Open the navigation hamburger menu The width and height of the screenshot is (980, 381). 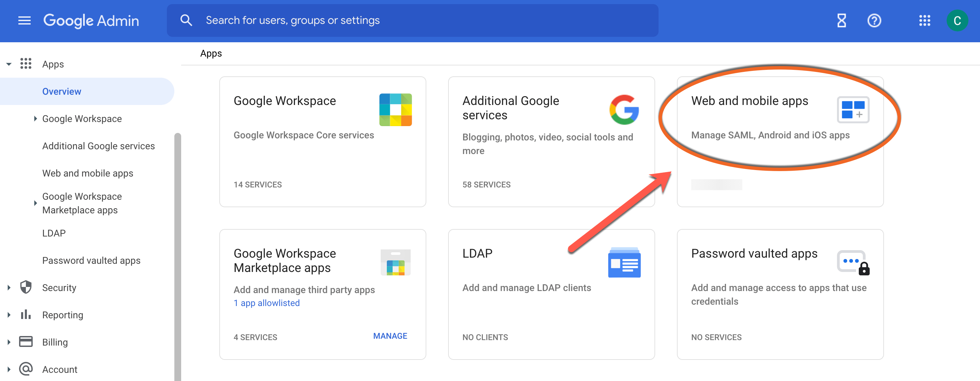[24, 20]
